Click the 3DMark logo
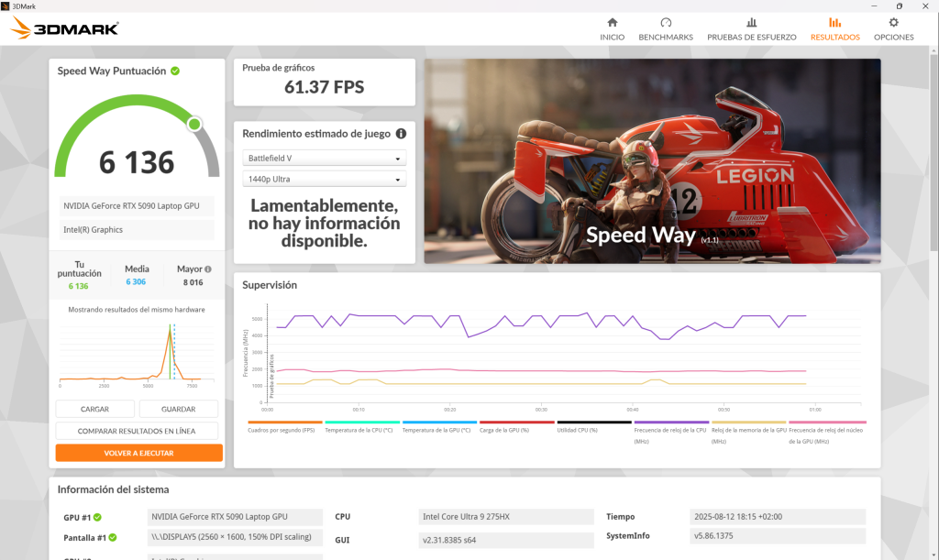 click(x=65, y=28)
